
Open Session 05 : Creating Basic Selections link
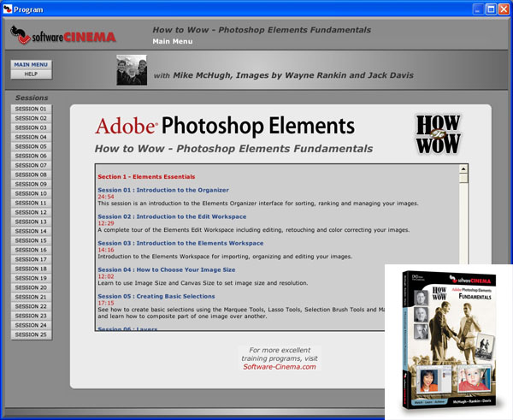tap(156, 296)
